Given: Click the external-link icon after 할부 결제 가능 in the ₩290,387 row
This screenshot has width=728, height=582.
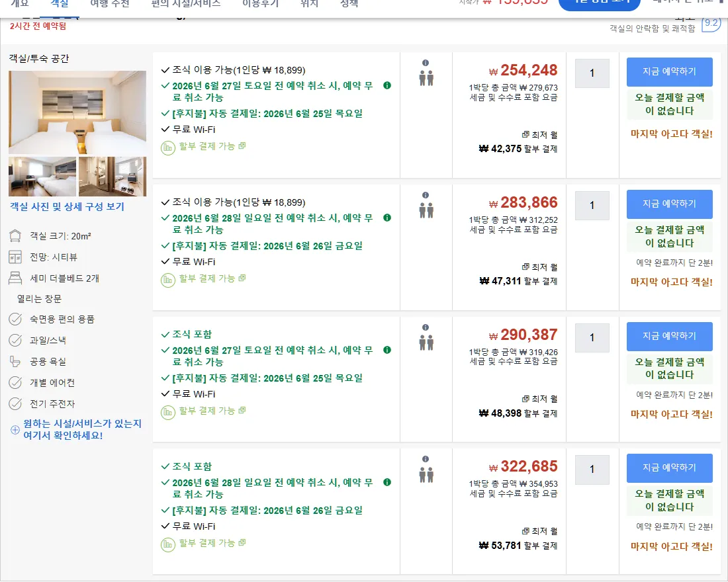Looking at the screenshot, I should click(x=242, y=410).
